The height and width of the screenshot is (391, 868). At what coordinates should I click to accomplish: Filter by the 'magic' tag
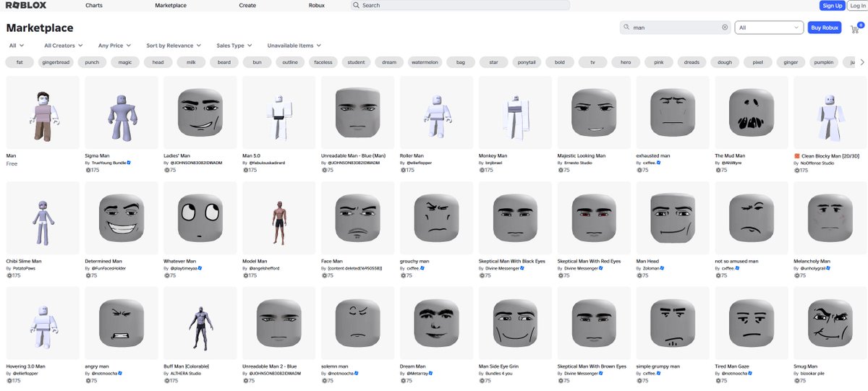point(125,62)
